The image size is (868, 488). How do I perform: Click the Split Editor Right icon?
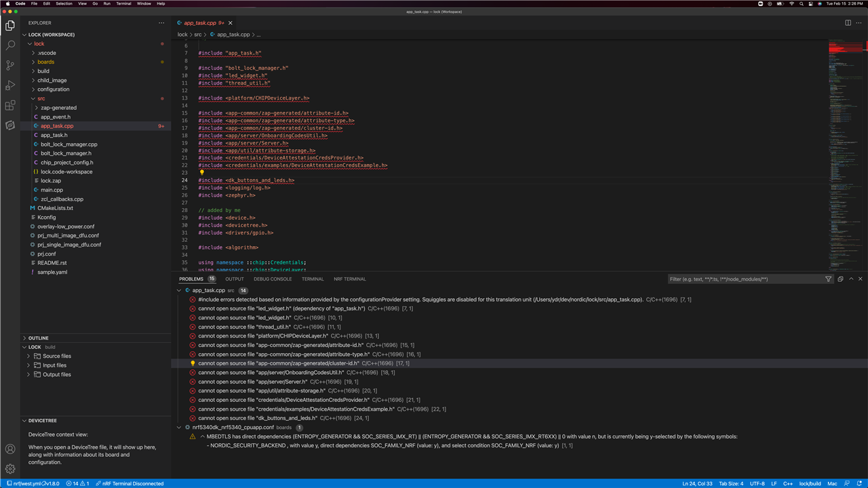848,23
